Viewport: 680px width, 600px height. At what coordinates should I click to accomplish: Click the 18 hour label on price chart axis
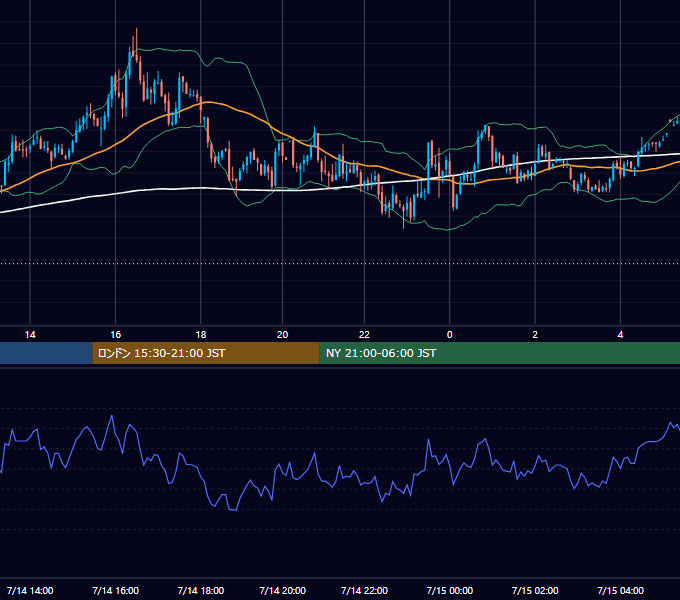coord(201,335)
